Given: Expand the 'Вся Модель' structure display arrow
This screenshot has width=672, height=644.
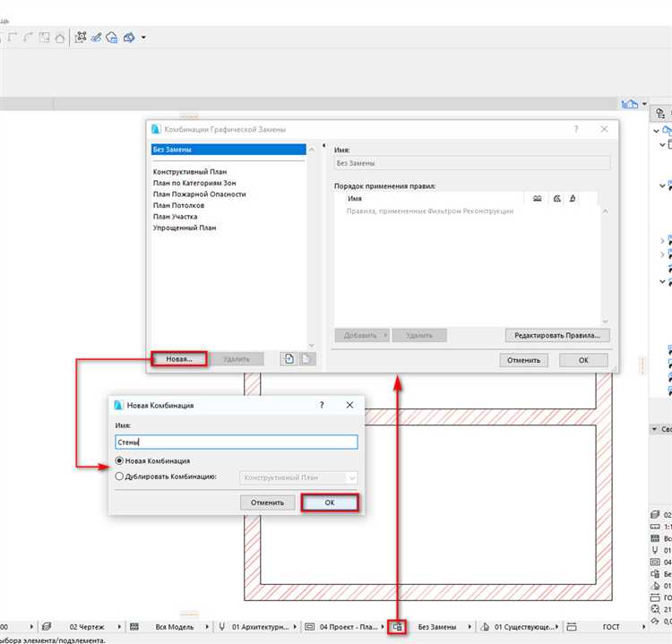Looking at the screenshot, I should click(208, 627).
